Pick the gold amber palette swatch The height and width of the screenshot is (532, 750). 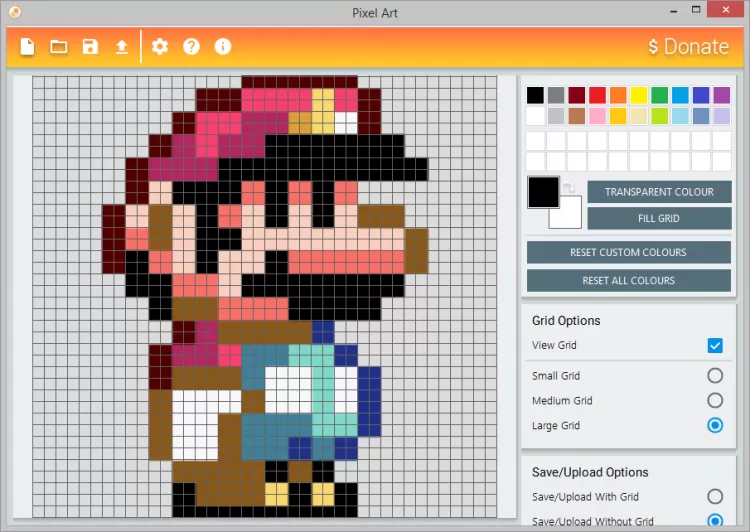coord(618,116)
